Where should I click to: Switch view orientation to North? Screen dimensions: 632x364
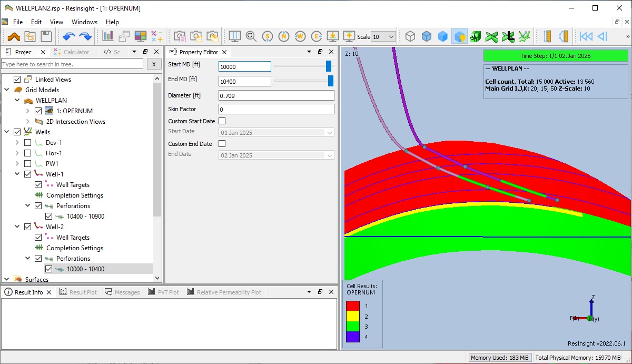tap(283, 36)
